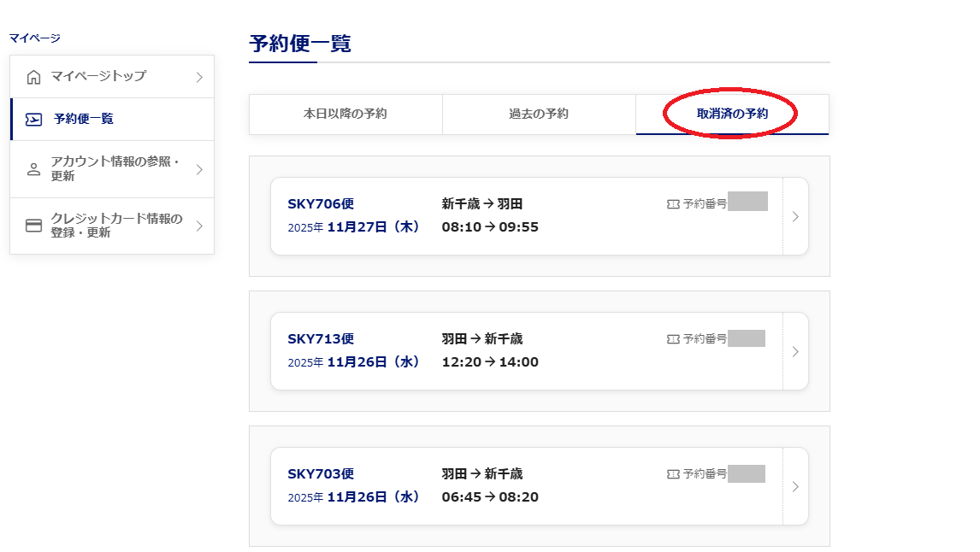Switch to the 過去の予約 tab
980x552 pixels.
[x=539, y=115]
